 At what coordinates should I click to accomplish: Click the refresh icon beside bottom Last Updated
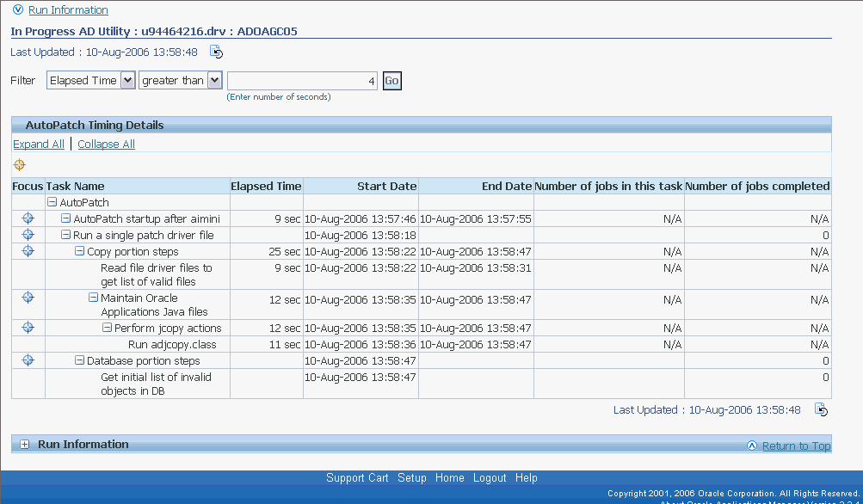pos(821,410)
